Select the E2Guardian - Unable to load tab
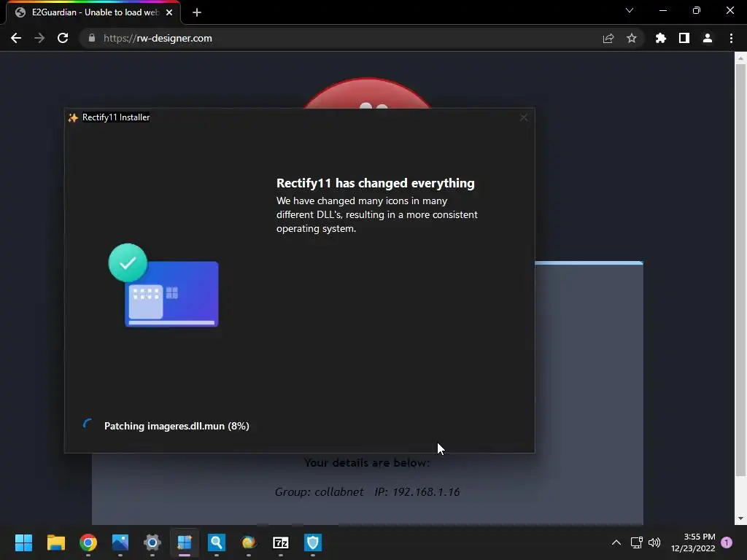Image resolution: width=747 pixels, height=560 pixels. click(93, 12)
